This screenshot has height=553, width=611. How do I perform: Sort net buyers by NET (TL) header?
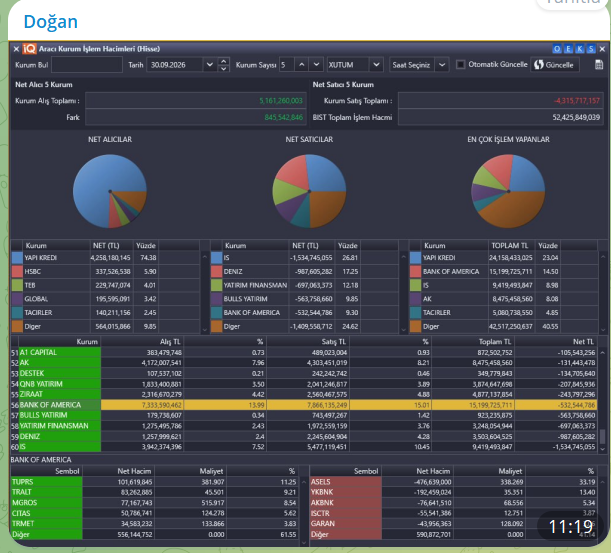[111, 246]
